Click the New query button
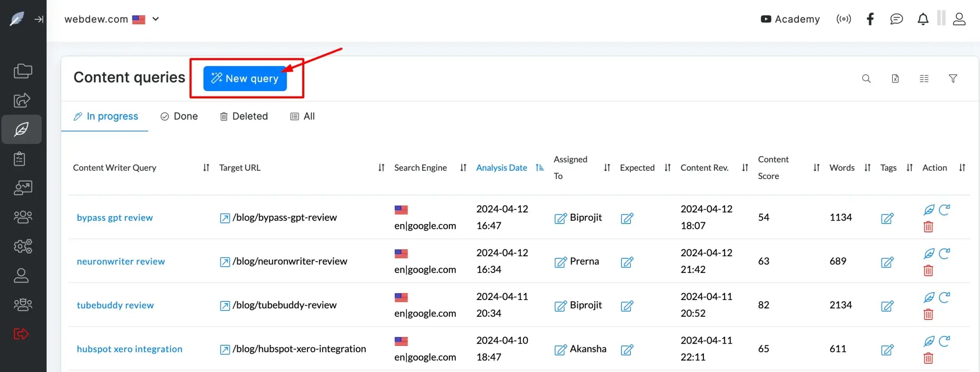Viewport: 980px width, 372px height. tap(245, 78)
